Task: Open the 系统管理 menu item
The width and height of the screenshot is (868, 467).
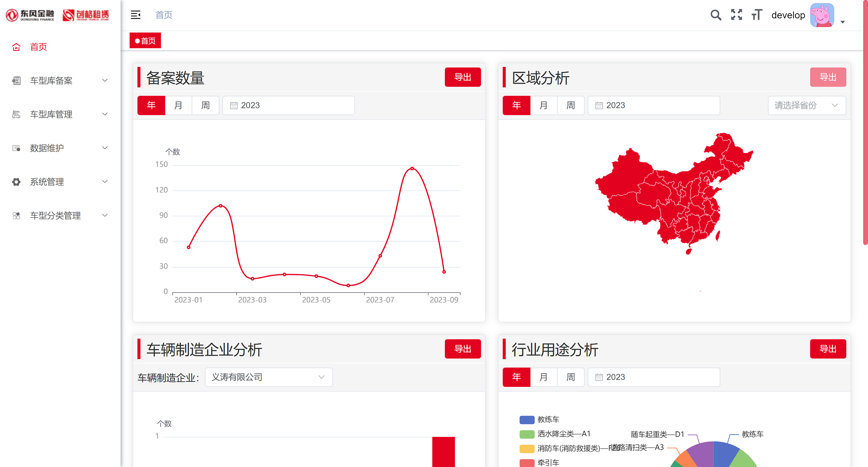Action: 60,182
